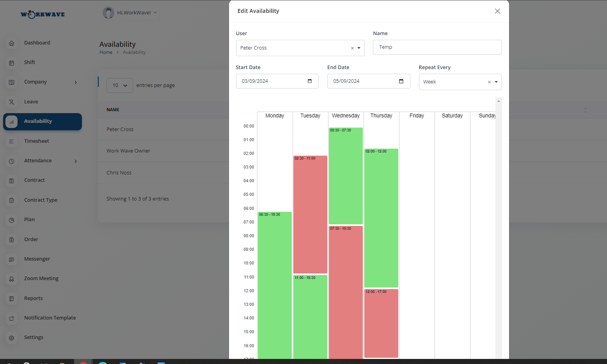607x364 pixels.
Task: Open the Leave menu item
Action: click(x=31, y=102)
